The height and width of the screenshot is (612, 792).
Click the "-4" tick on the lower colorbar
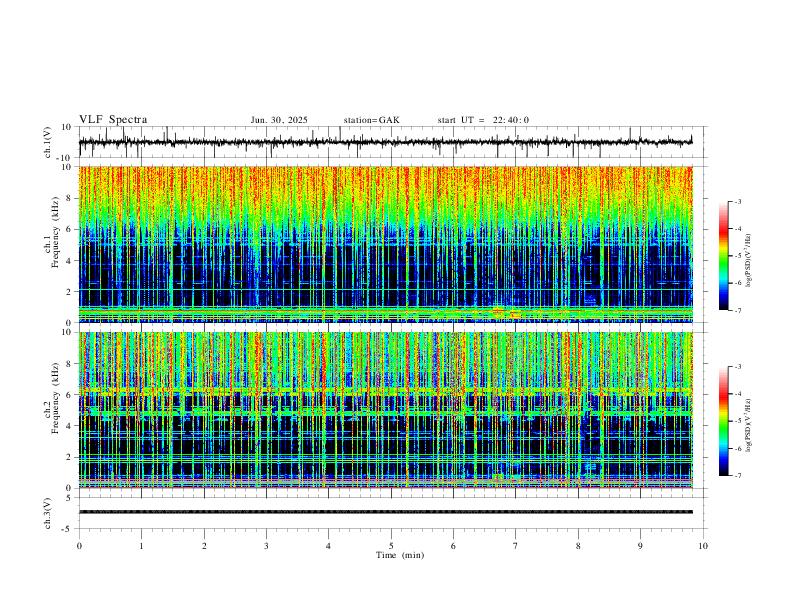pos(737,394)
